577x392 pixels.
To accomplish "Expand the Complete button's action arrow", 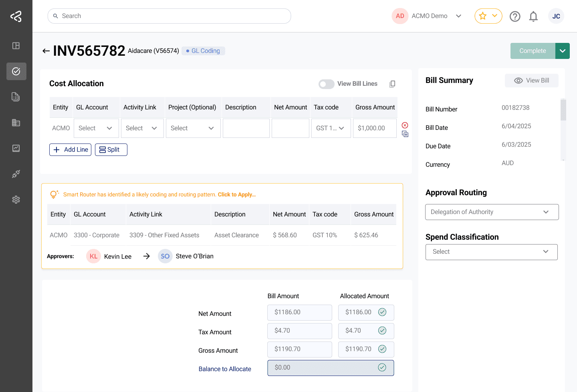I will point(563,51).
